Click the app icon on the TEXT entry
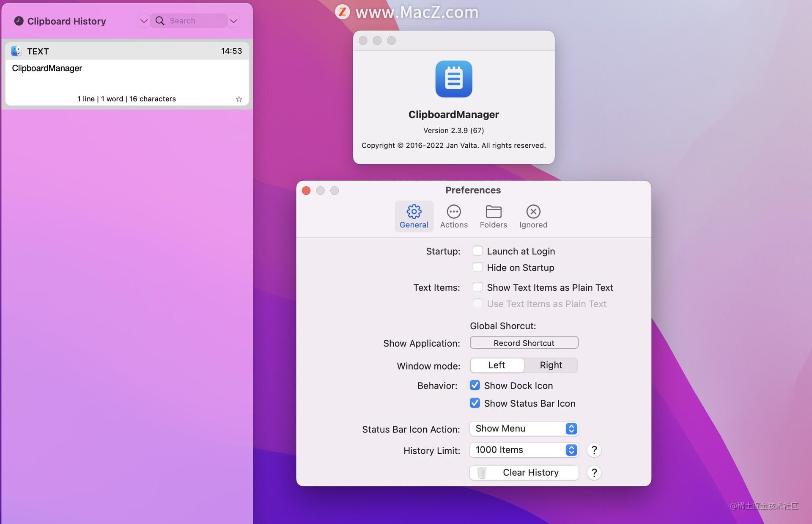812x524 pixels. (x=16, y=51)
